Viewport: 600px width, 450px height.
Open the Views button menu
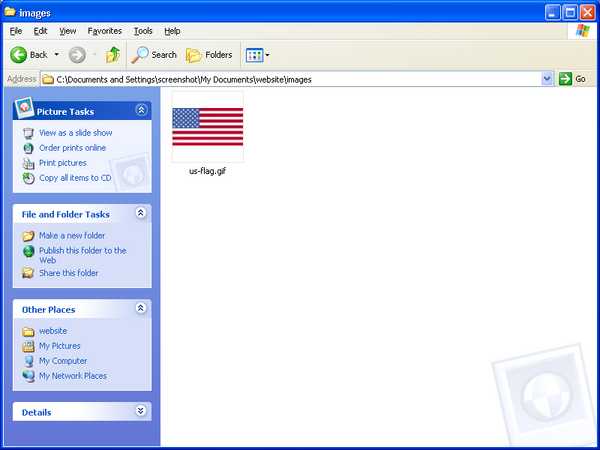click(258, 55)
